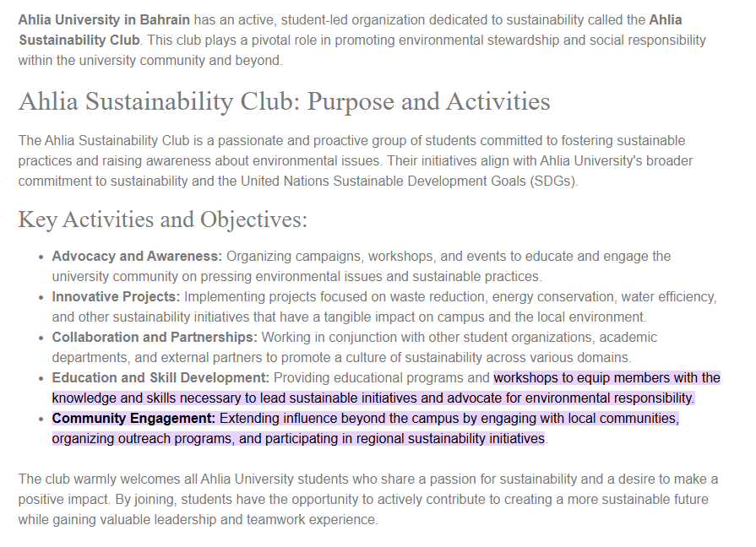Screen dimensions: 756x547
Task: Select the "Innovative Projects:" bullet label
Action: pyautogui.click(x=116, y=296)
